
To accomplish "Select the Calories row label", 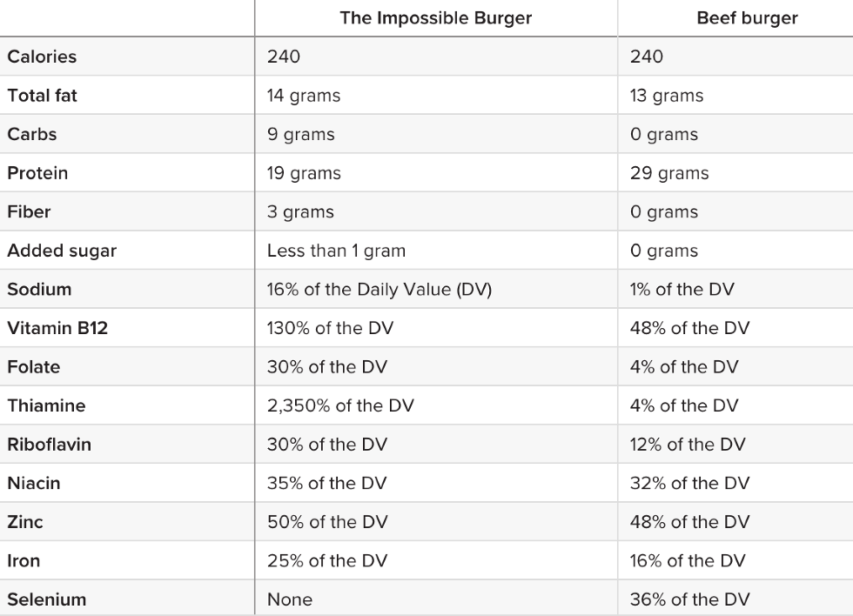I will point(42,57).
